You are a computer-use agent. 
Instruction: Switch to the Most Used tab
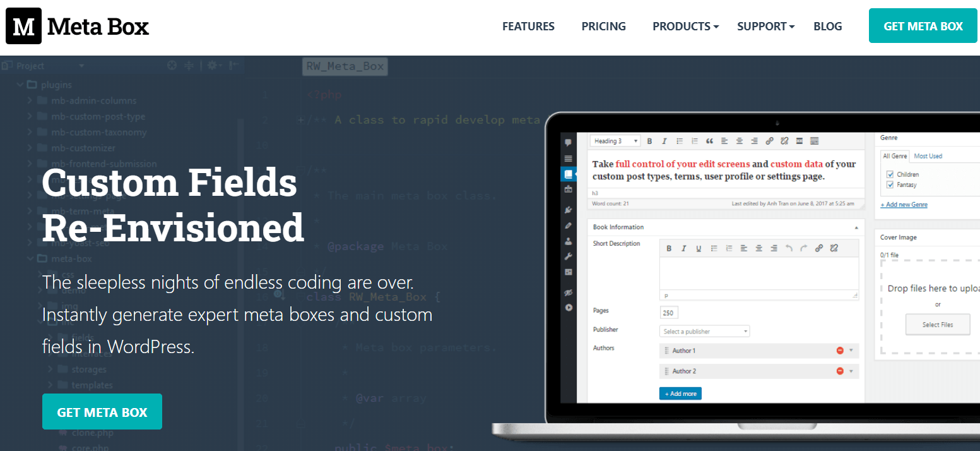[928, 156]
